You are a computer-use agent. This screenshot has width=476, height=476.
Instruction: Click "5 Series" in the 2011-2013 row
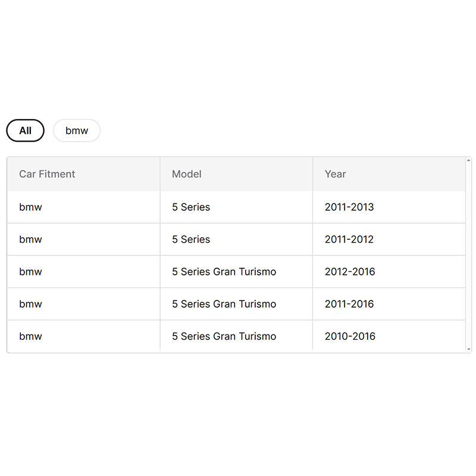191,207
